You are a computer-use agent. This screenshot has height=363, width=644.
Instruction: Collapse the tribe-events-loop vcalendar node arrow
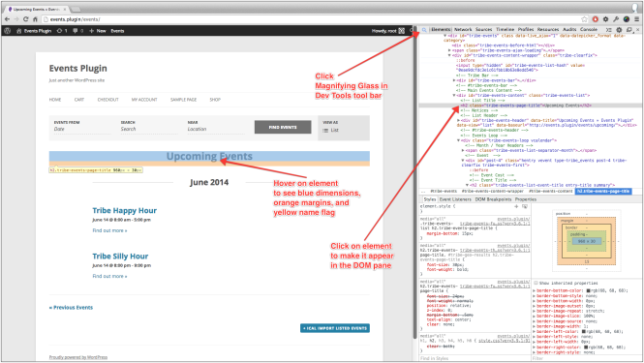click(x=458, y=140)
